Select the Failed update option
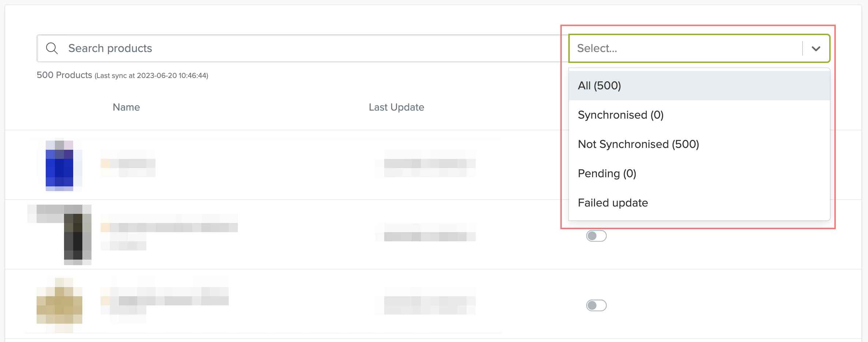Viewport: 868px width, 342px height. [x=699, y=203]
